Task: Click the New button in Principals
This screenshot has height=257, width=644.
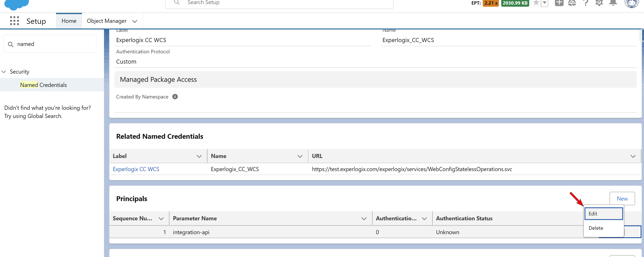Action: (622, 199)
